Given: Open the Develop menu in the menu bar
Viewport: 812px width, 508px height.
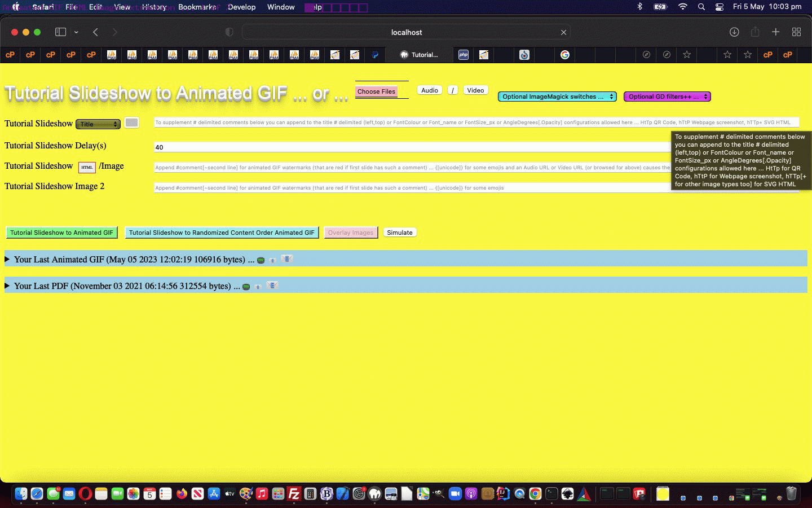Looking at the screenshot, I should click(242, 7).
